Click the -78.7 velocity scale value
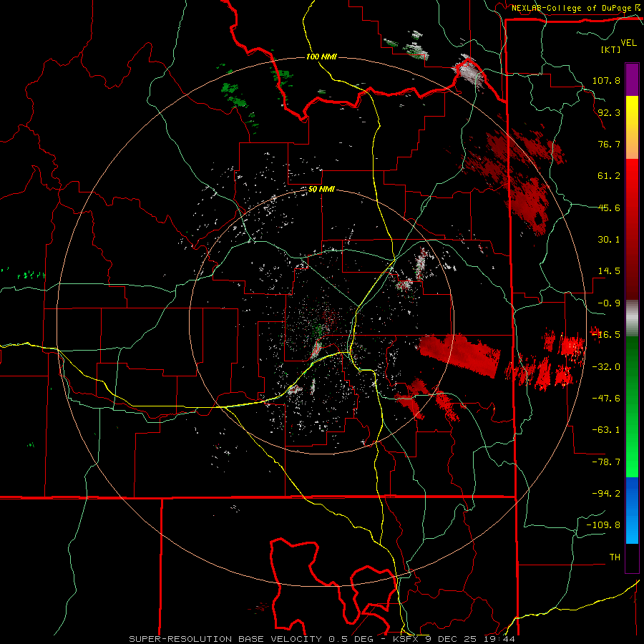 (x=606, y=462)
